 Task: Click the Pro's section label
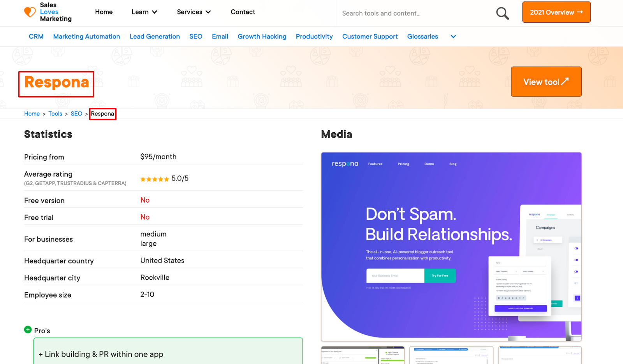(x=42, y=331)
